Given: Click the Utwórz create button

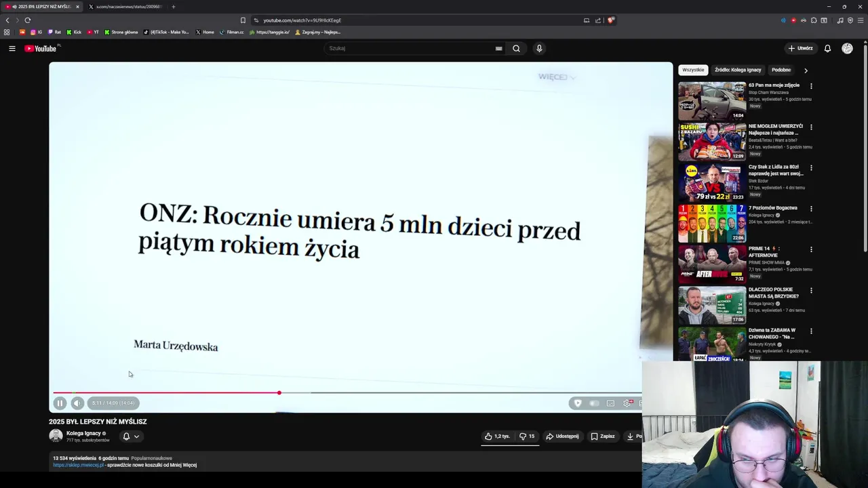Looking at the screenshot, I should click(x=800, y=48).
